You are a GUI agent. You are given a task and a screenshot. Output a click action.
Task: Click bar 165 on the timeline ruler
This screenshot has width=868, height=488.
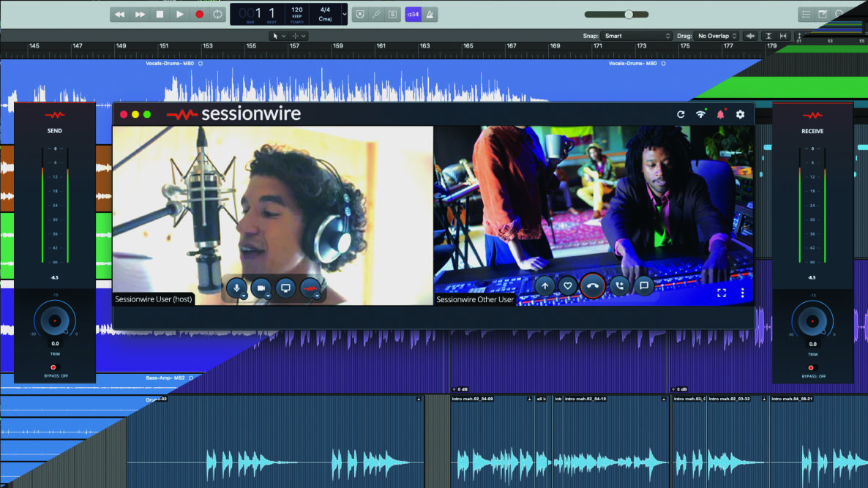point(468,47)
